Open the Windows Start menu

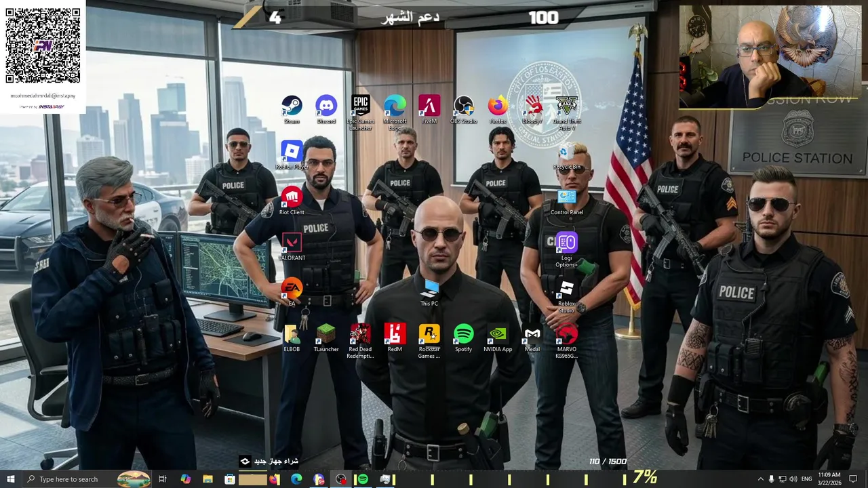click(10, 479)
